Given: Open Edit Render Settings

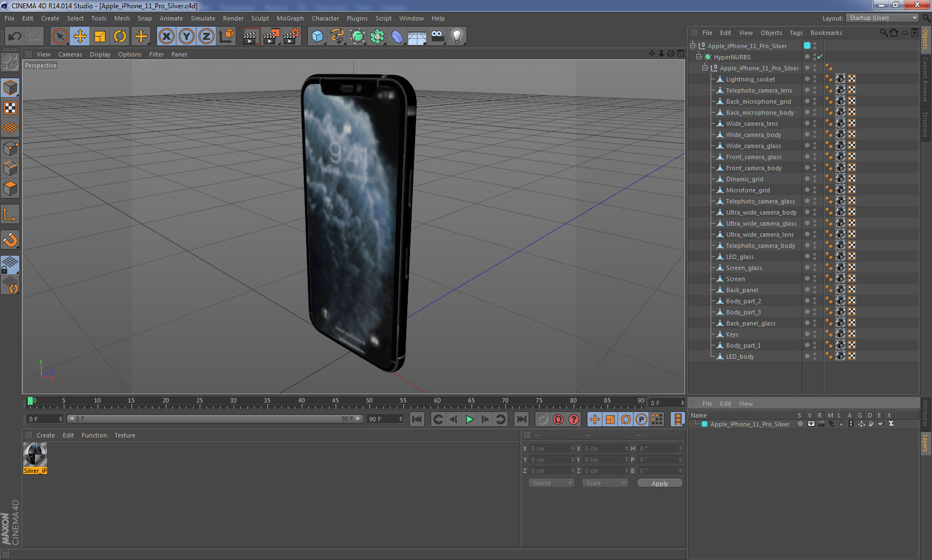Looking at the screenshot, I should [291, 37].
